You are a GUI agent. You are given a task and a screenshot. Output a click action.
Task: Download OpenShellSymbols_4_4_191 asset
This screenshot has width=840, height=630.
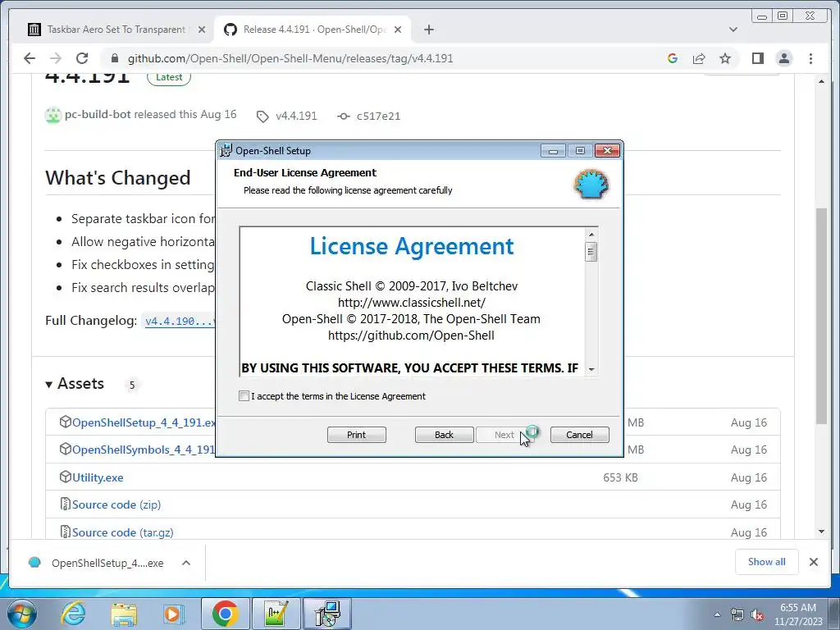[x=144, y=450]
